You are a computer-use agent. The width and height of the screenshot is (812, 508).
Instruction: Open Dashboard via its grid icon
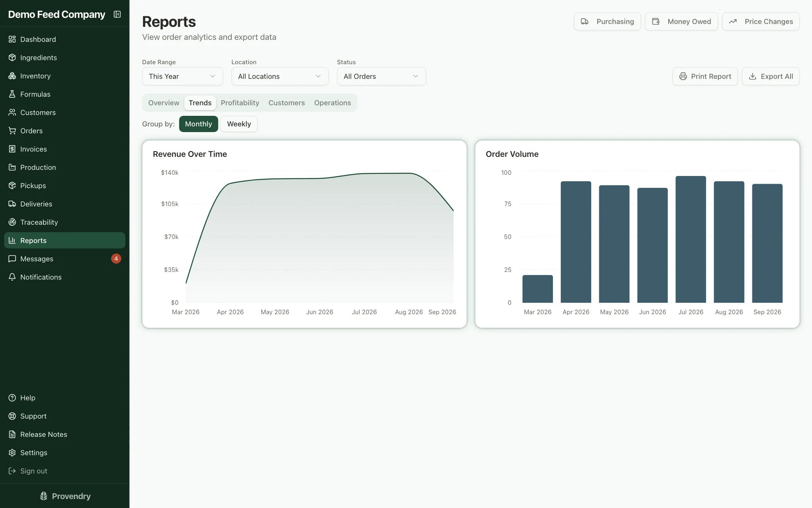pos(12,39)
